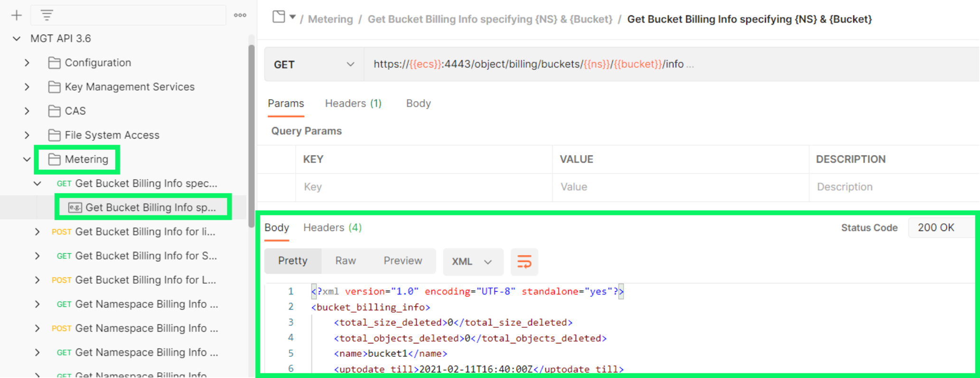Open GET Get Bucket Billing Info for S... request
This screenshot has width=980, height=378.
(x=137, y=256)
